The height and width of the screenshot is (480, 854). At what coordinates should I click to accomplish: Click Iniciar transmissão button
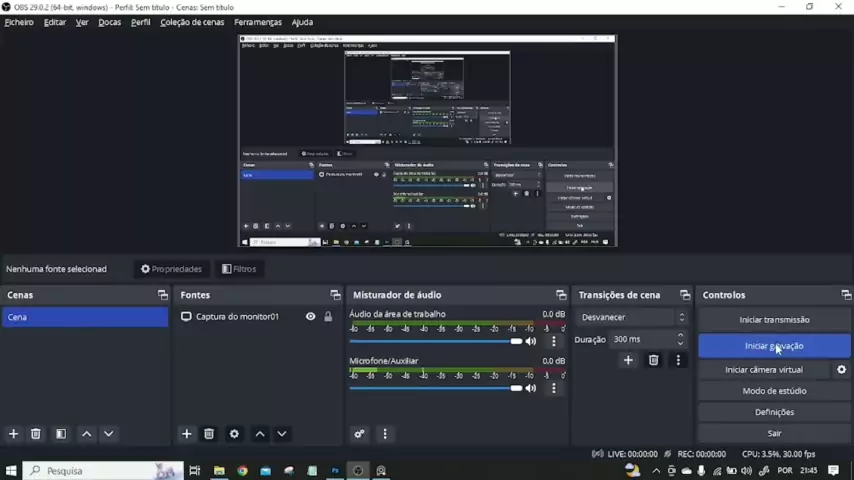pyautogui.click(x=774, y=320)
